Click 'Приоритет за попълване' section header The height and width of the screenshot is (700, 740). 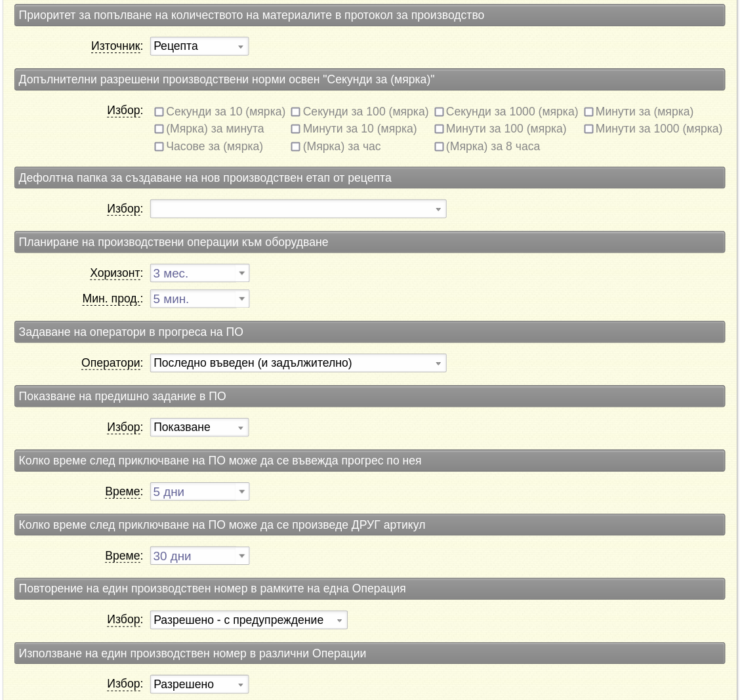click(x=369, y=15)
